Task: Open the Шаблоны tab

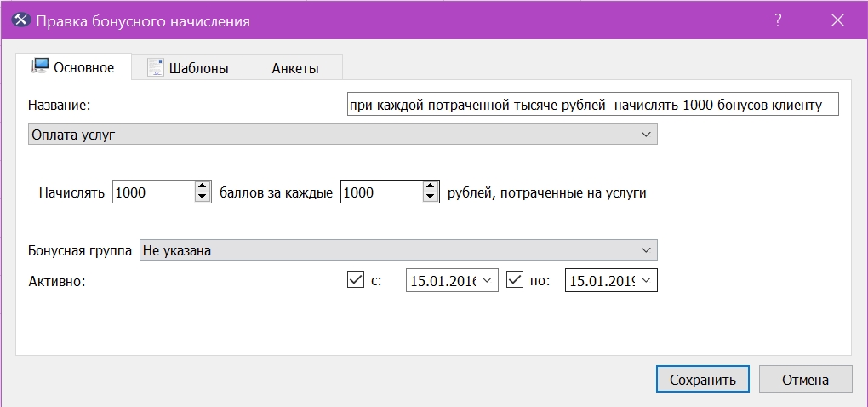Action: 188,68
